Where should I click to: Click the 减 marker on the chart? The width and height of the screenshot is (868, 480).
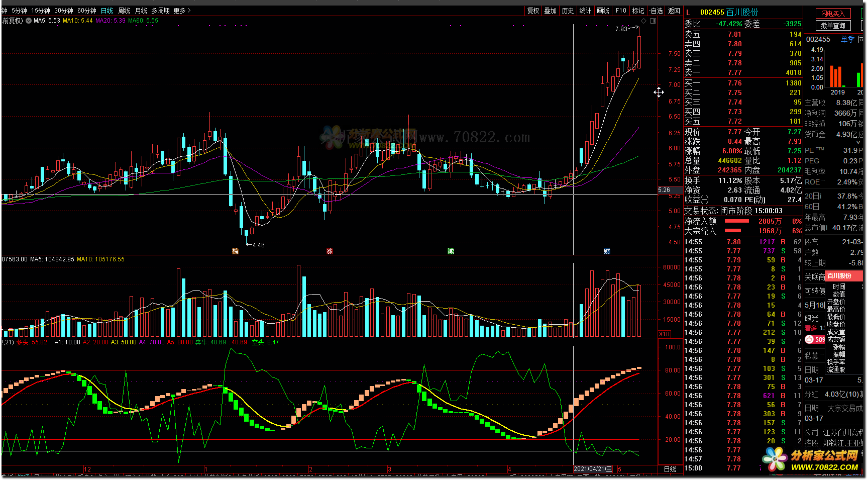pyautogui.click(x=451, y=251)
